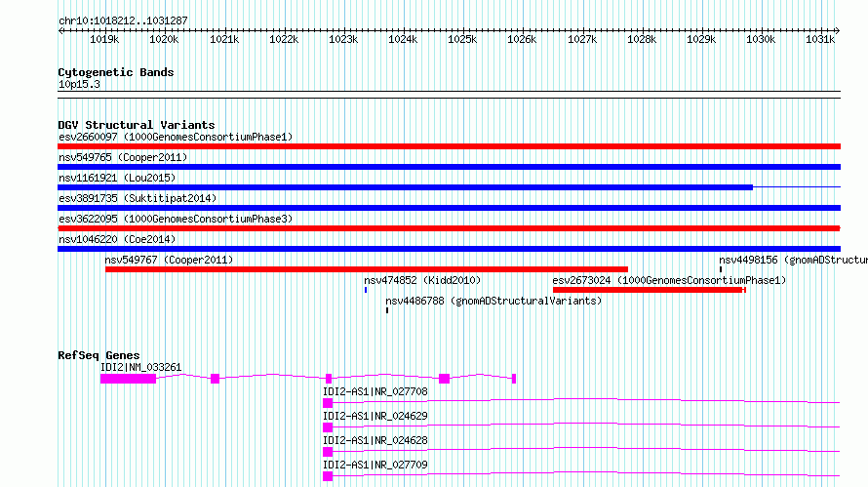Click the Cytogenetic Bands track title
This screenshot has width=868, height=487.
(116, 72)
